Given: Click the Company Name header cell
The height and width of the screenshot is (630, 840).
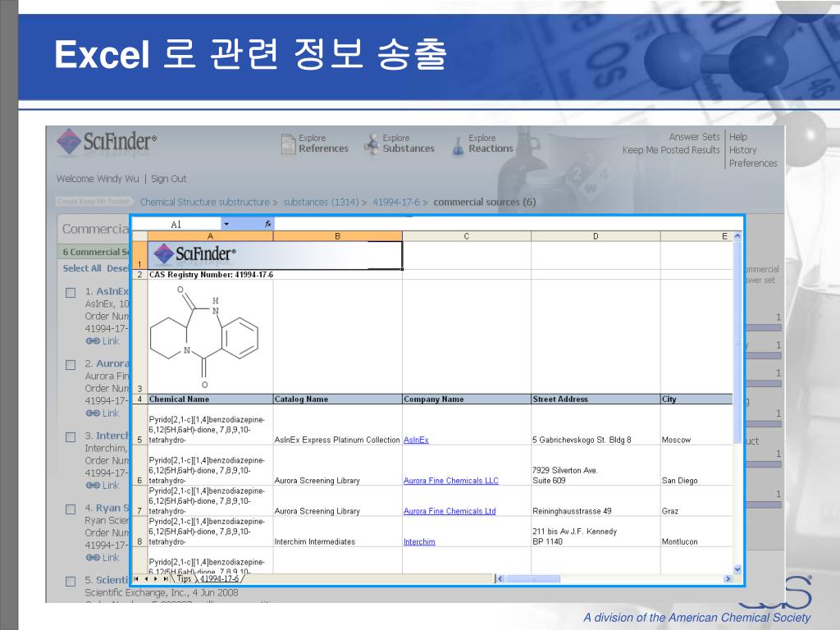Looking at the screenshot, I should tap(467, 399).
